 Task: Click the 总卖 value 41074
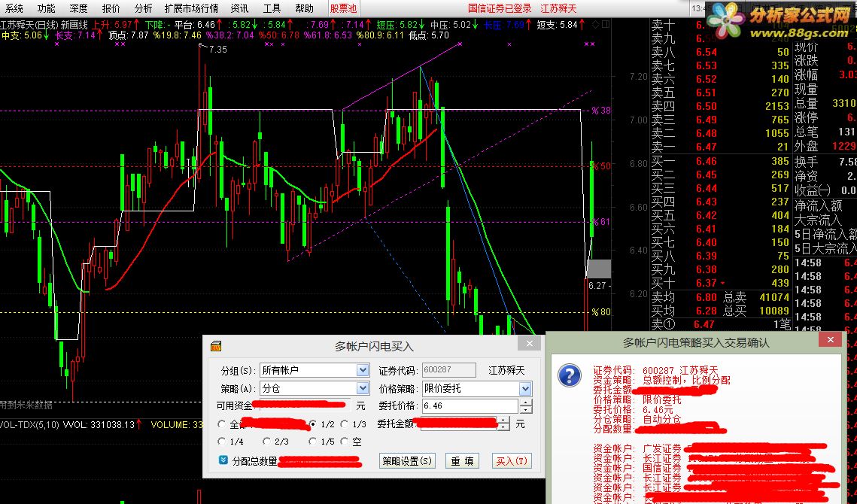coord(774,297)
